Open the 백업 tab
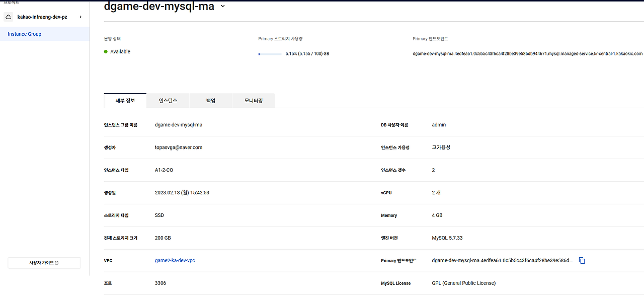644x300 pixels. tap(211, 101)
